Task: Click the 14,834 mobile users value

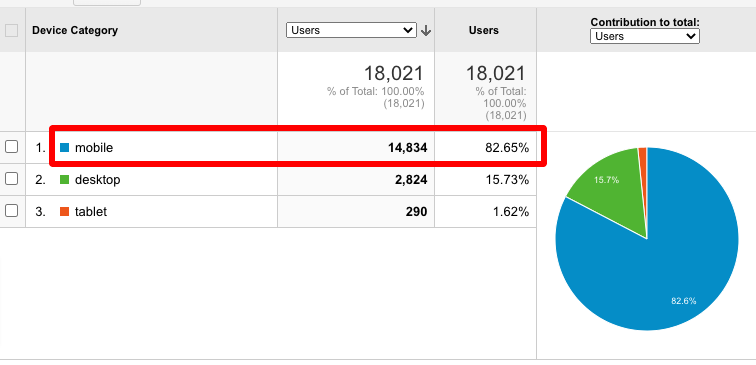Action: click(x=407, y=148)
